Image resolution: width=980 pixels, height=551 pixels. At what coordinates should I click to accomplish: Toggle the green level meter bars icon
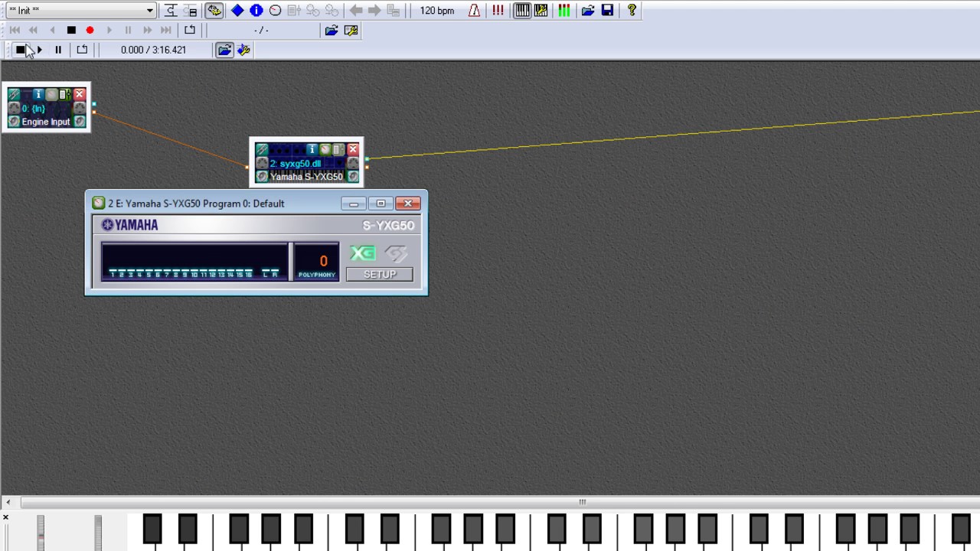coord(564,11)
